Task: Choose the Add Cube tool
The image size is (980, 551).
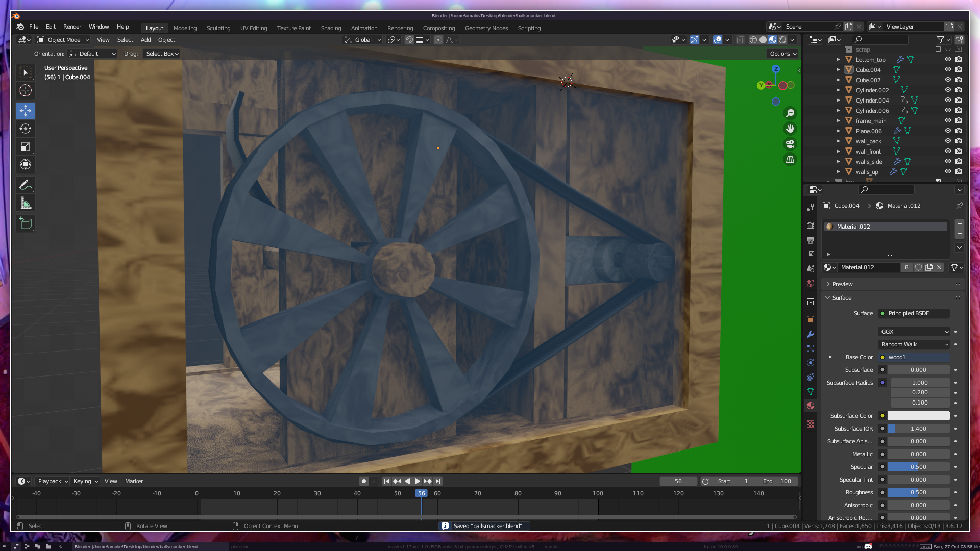Action: (26, 223)
